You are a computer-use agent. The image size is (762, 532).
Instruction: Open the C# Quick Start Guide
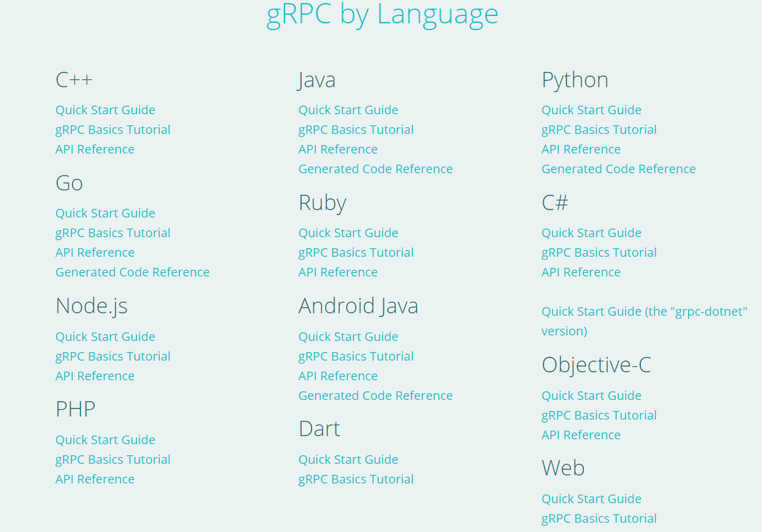pos(591,233)
